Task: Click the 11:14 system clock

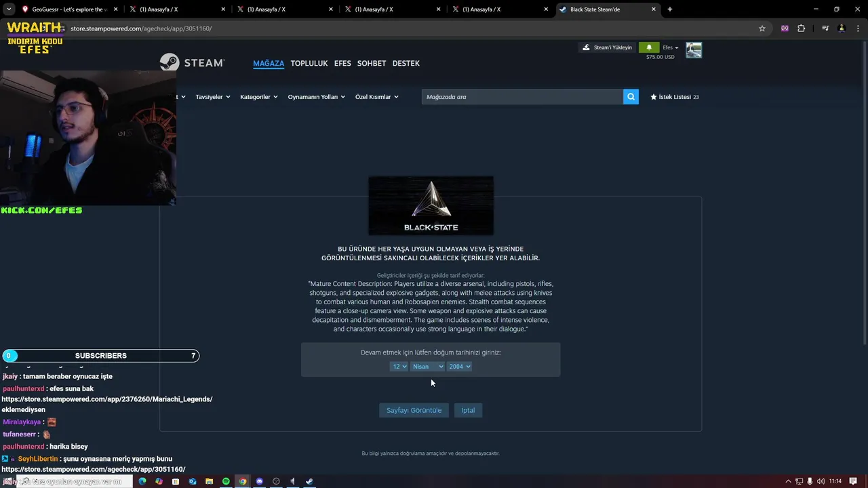Action: pyautogui.click(x=835, y=481)
